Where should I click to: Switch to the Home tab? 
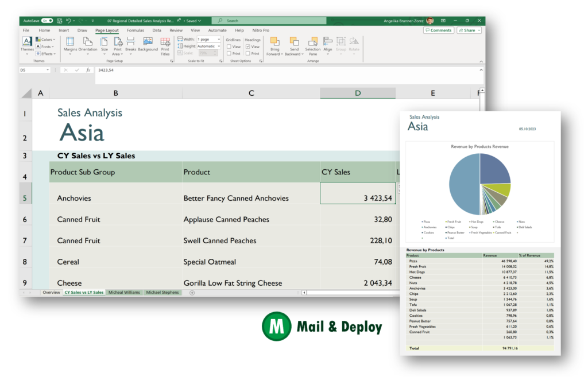[x=44, y=30]
